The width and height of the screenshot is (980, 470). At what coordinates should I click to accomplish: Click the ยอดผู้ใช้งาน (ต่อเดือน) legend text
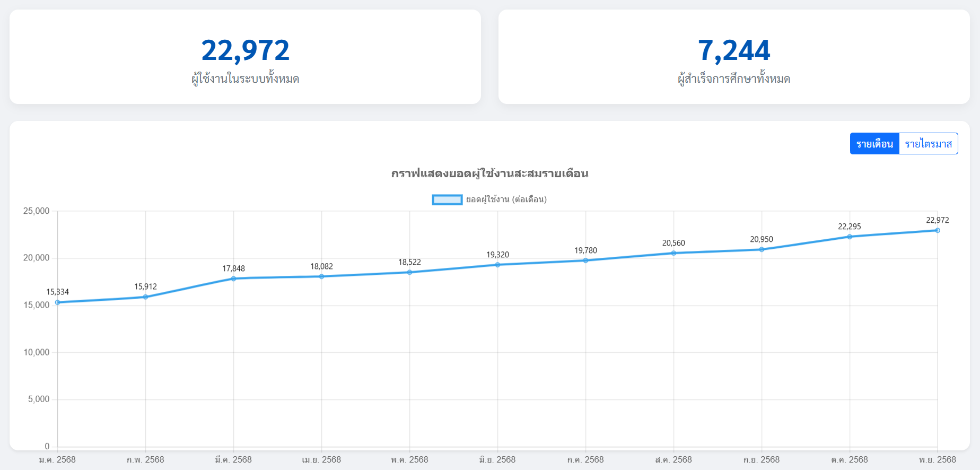506,199
